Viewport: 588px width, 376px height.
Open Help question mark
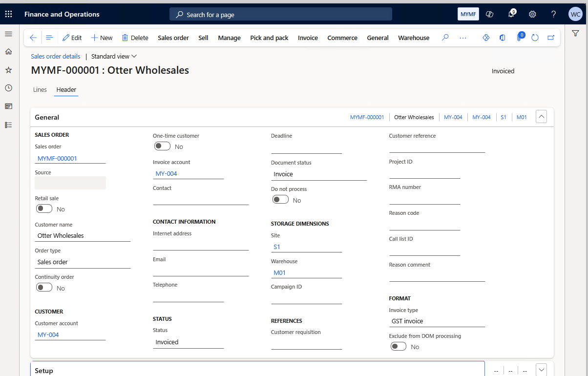pyautogui.click(x=554, y=14)
